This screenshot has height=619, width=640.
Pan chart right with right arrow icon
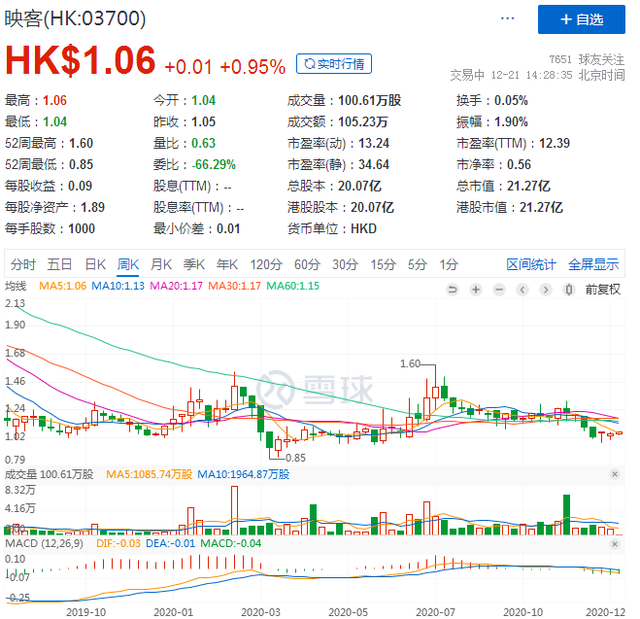click(545, 290)
